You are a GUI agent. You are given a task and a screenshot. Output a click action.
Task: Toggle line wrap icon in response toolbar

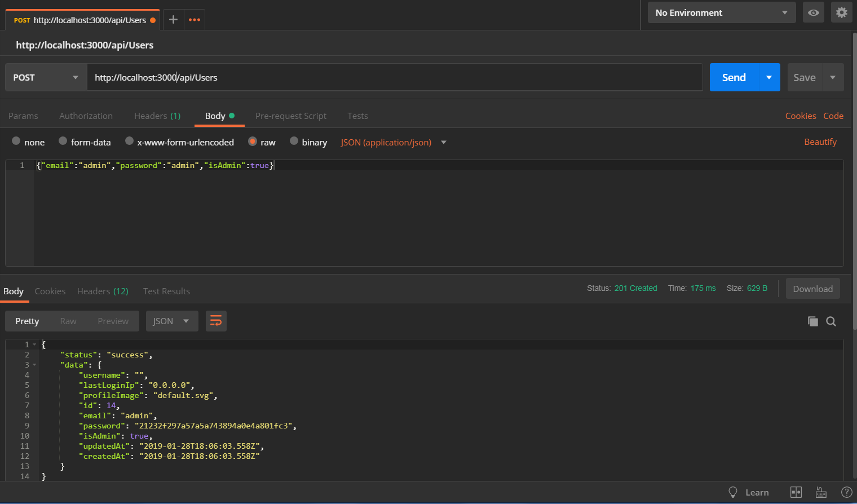216,321
